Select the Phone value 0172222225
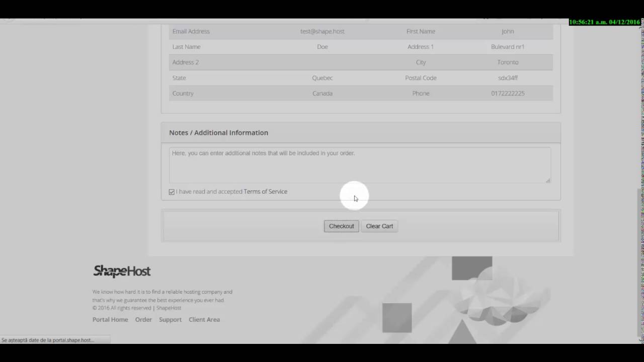The height and width of the screenshot is (362, 644). (x=508, y=94)
